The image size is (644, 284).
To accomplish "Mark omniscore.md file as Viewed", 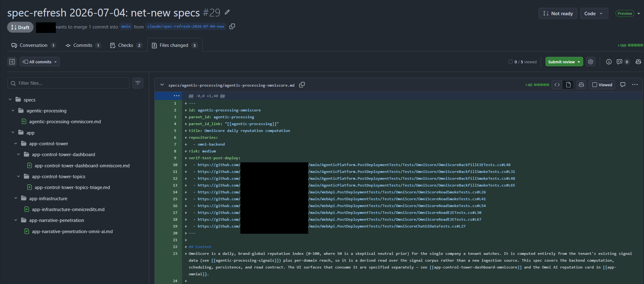I will tap(602, 85).
